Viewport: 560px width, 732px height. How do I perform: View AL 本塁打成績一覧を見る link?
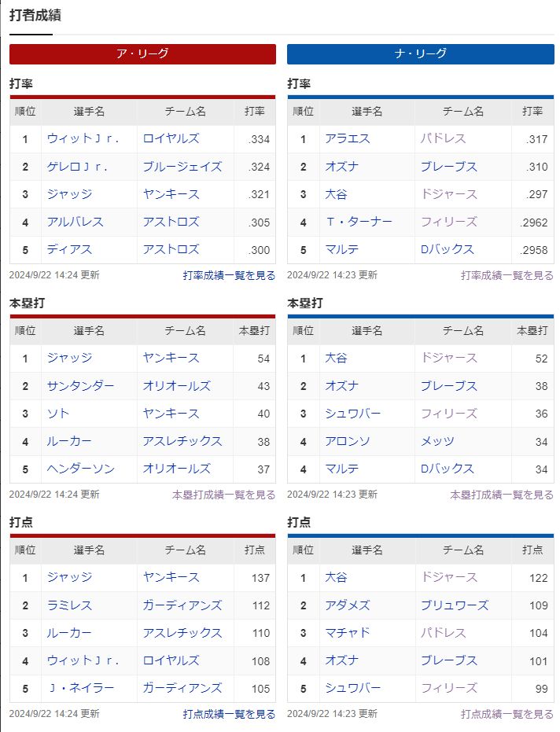223,495
